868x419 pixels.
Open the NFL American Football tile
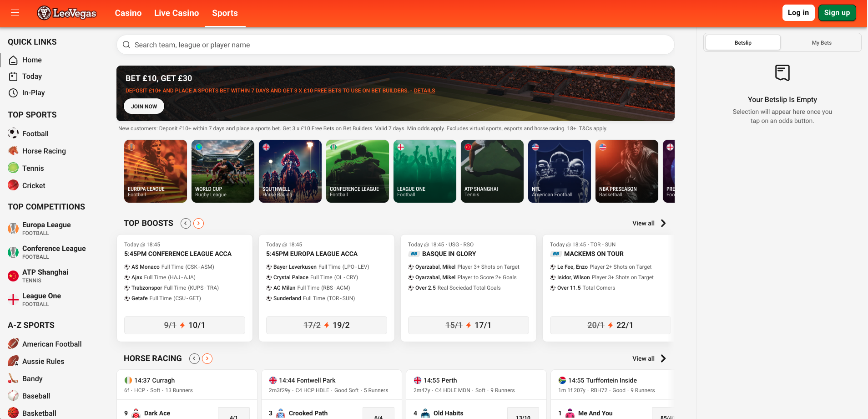[560, 171]
